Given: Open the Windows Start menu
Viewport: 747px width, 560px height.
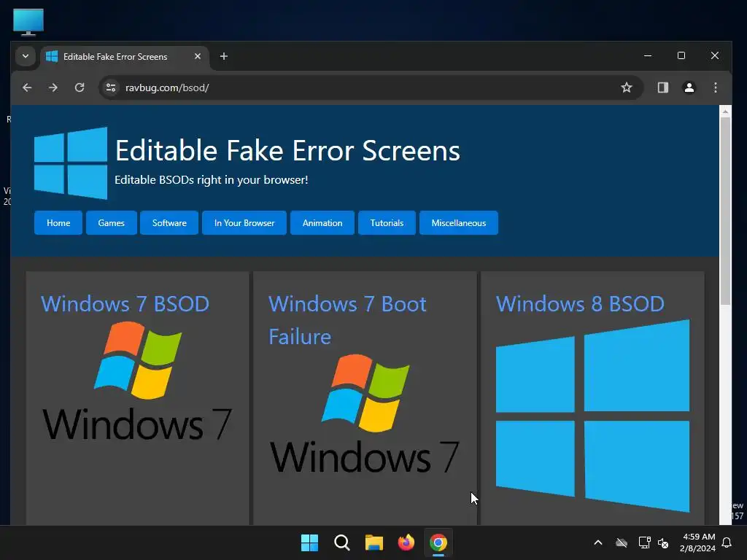Looking at the screenshot, I should 309,542.
